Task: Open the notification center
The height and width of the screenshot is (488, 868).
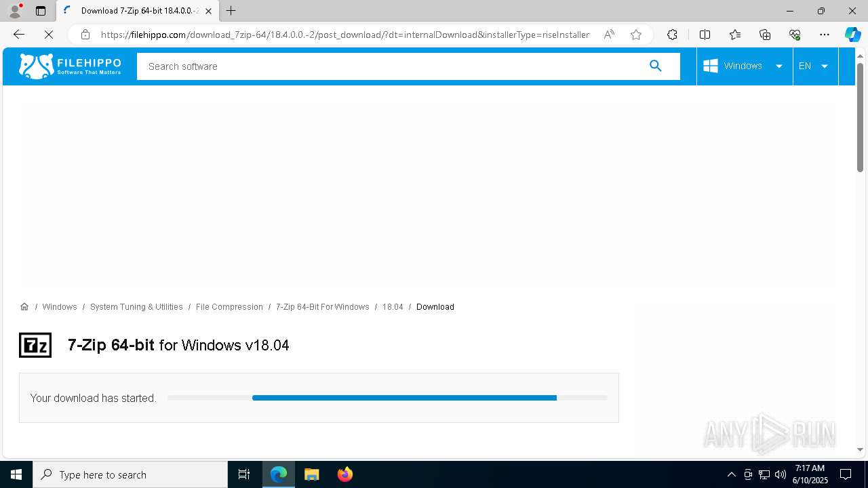Action: click(846, 474)
